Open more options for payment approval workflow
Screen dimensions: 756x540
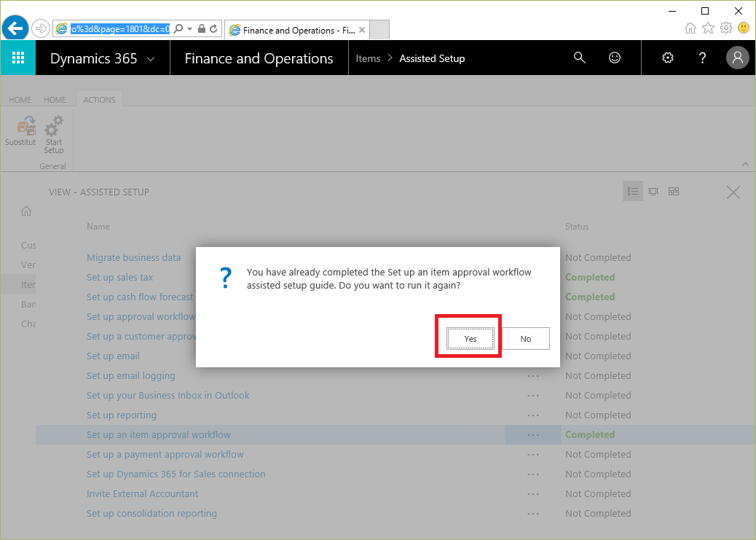(x=533, y=455)
